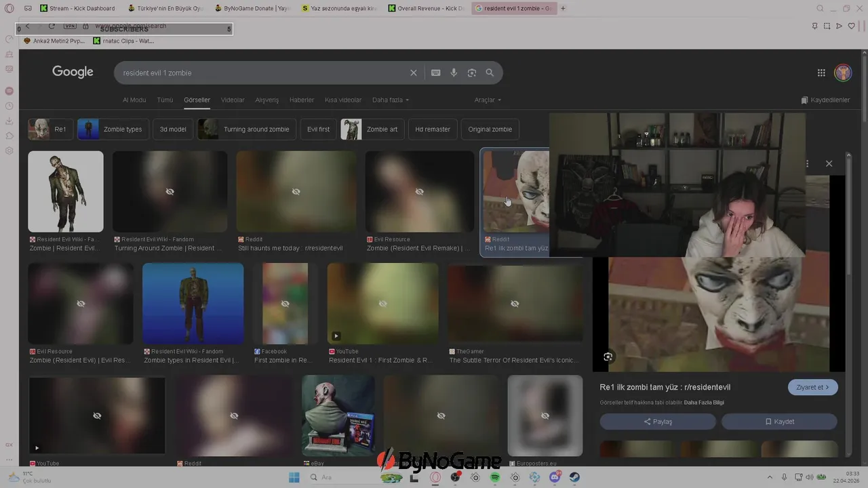Open Steam from the taskbar
The height and width of the screenshot is (488, 868).
[x=574, y=477]
